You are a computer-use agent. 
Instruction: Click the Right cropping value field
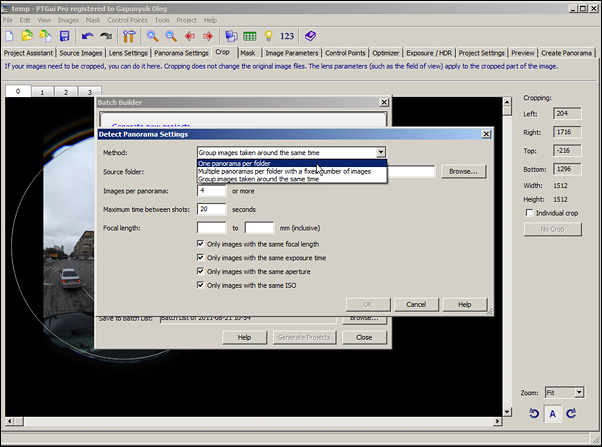(x=567, y=132)
